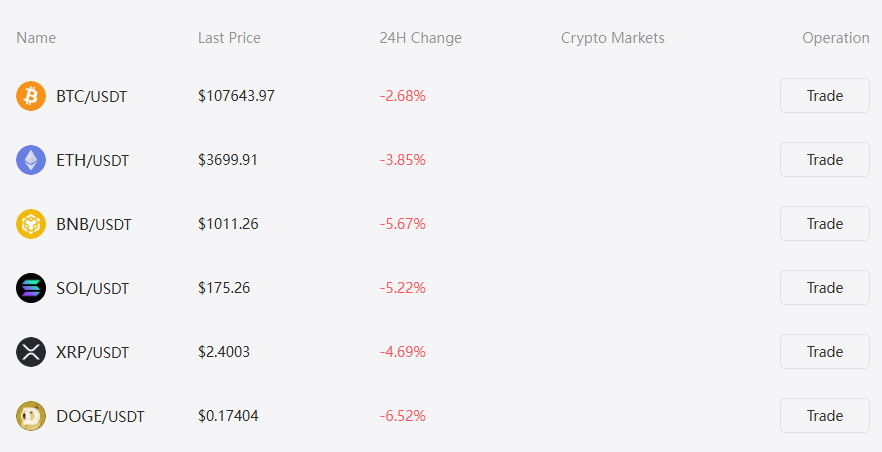Sort by the 24H Change header

[420, 38]
